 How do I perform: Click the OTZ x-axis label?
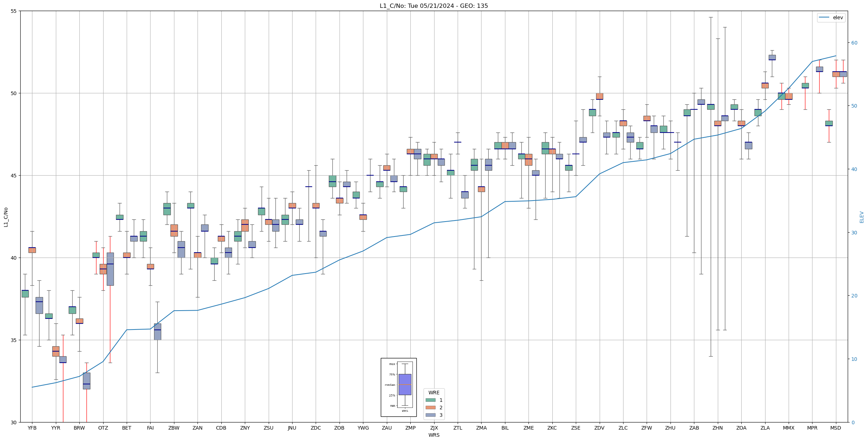point(103,428)
